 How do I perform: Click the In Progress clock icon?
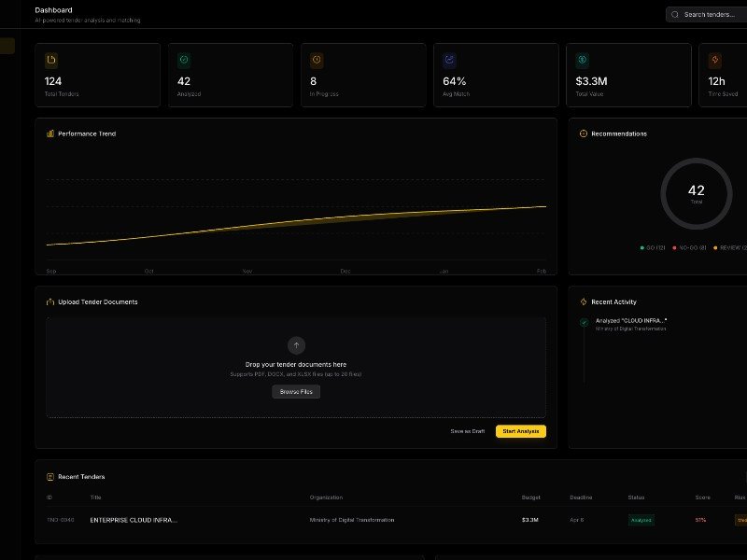click(x=317, y=58)
